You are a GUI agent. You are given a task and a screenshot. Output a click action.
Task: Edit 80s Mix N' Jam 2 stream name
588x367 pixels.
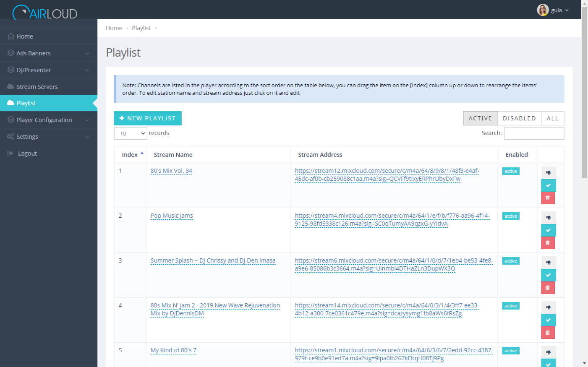[x=215, y=309]
